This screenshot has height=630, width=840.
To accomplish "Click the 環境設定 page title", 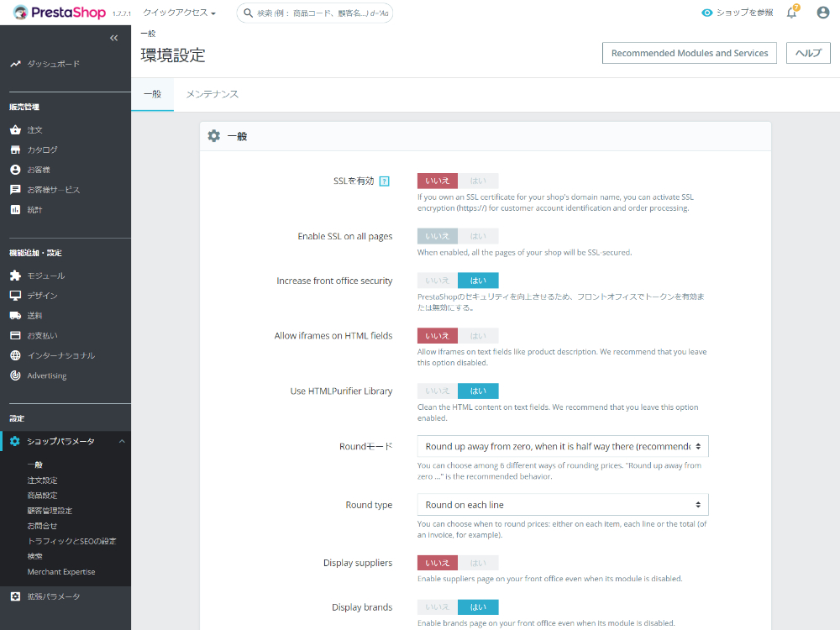I will tap(173, 55).
